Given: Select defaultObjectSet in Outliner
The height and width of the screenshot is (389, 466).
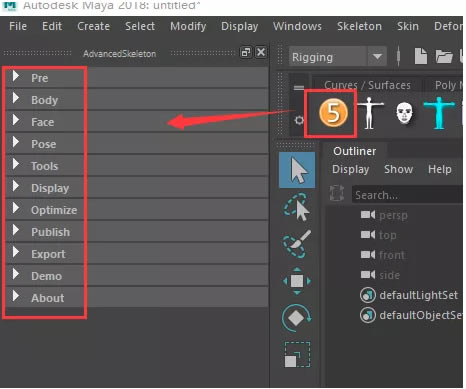Looking at the screenshot, I should [x=421, y=315].
